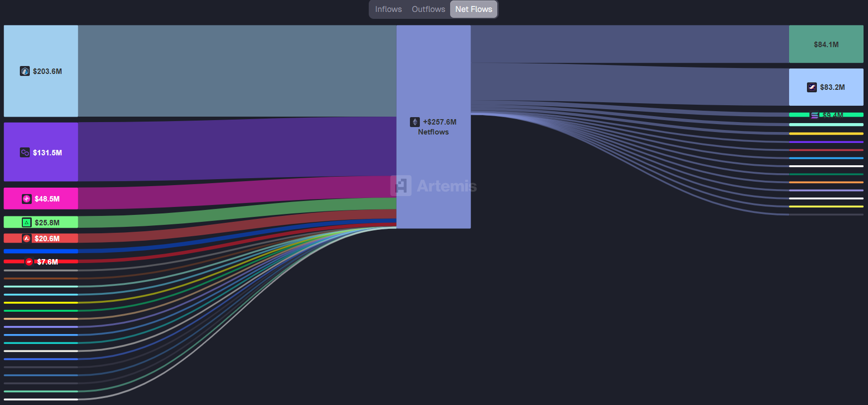Click the Avalanche icon beside $20.6M

point(27,239)
